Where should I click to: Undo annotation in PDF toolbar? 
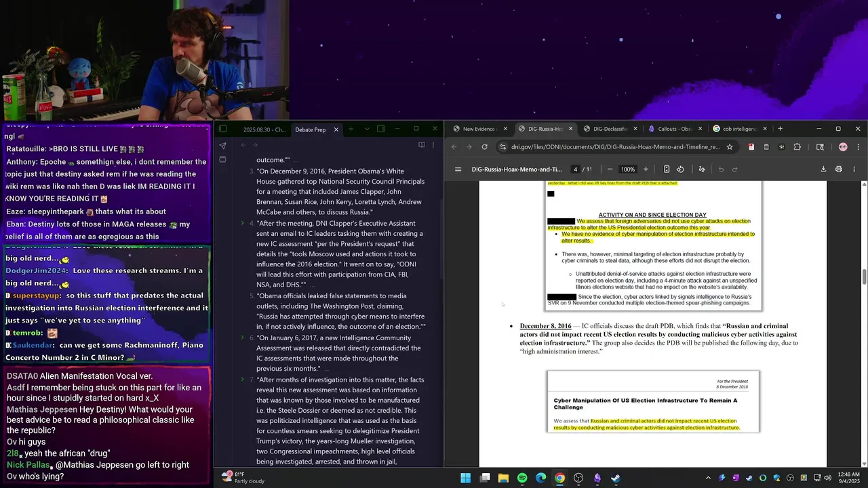click(721, 169)
